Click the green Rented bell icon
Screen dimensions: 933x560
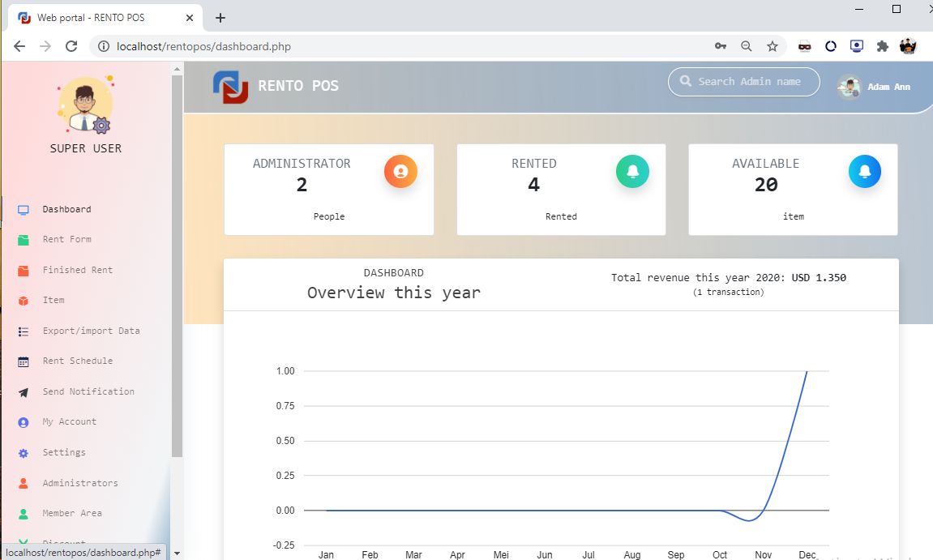(632, 172)
